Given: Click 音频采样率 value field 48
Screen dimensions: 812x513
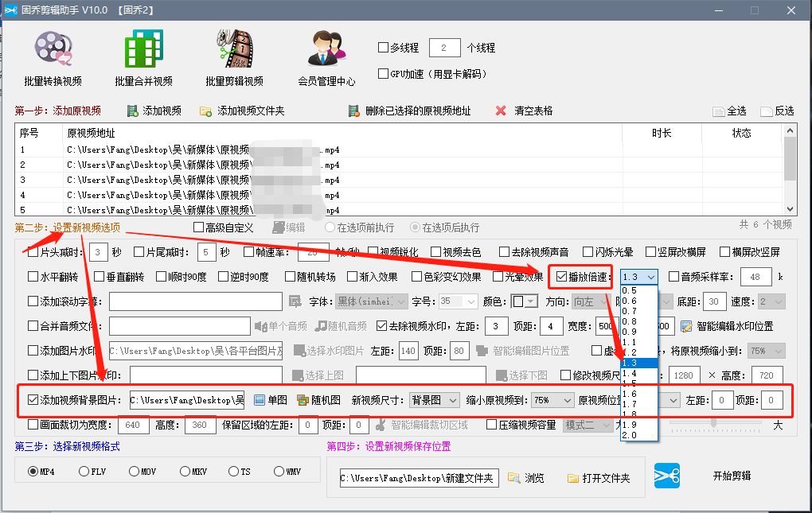Looking at the screenshot, I should 756,277.
